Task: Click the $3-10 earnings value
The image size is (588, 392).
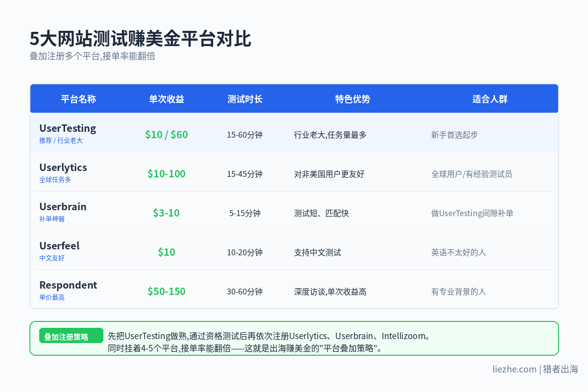Action: [x=167, y=213]
